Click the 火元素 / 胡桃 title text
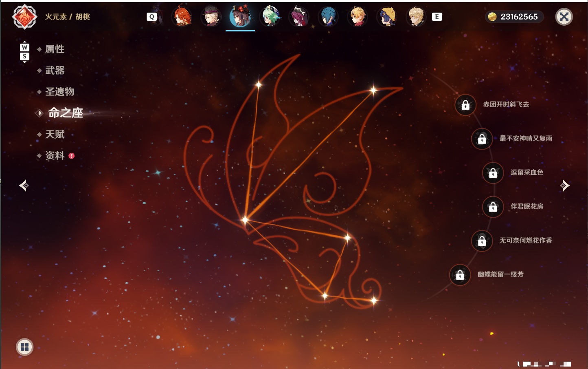 67,17
